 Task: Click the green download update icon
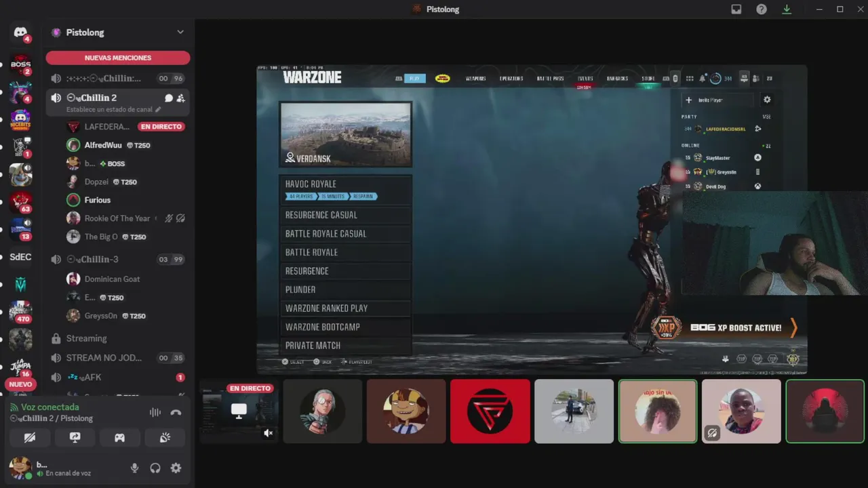pyautogui.click(x=787, y=9)
